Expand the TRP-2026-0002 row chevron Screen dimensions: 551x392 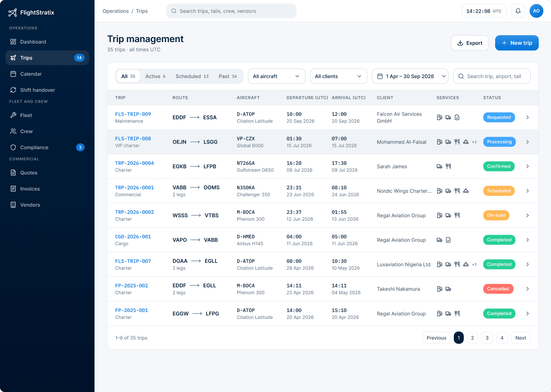528,216
